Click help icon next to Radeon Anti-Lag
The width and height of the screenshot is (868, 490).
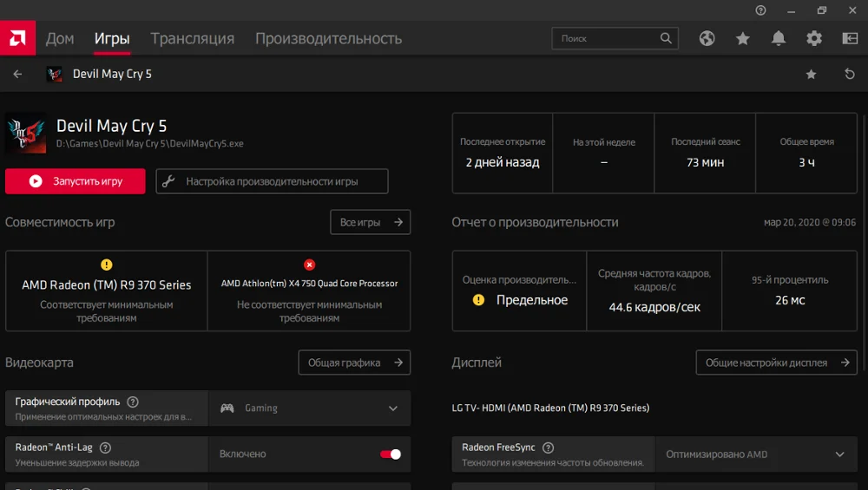[105, 448]
